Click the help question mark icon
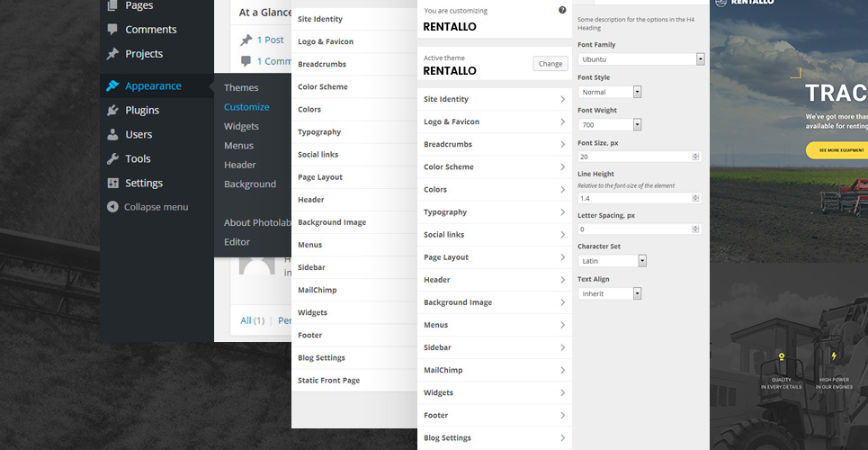Image resolution: width=868 pixels, height=450 pixels. pos(562,10)
